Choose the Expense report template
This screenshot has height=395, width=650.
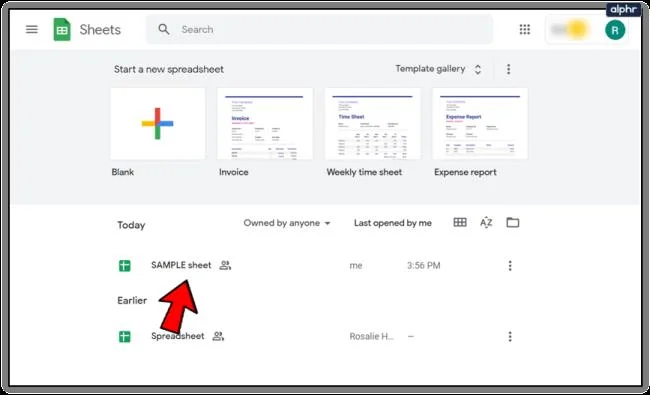point(480,124)
